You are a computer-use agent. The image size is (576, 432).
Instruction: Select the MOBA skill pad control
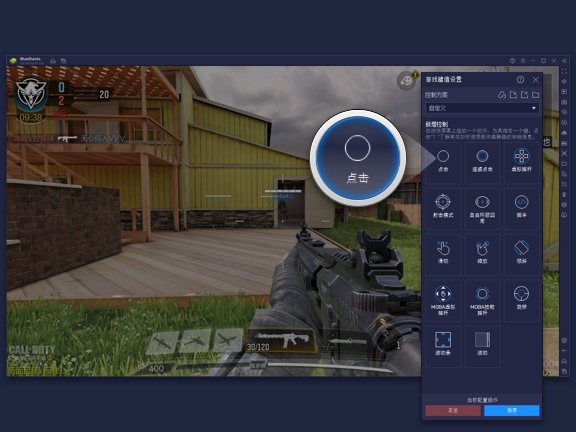[482, 300]
